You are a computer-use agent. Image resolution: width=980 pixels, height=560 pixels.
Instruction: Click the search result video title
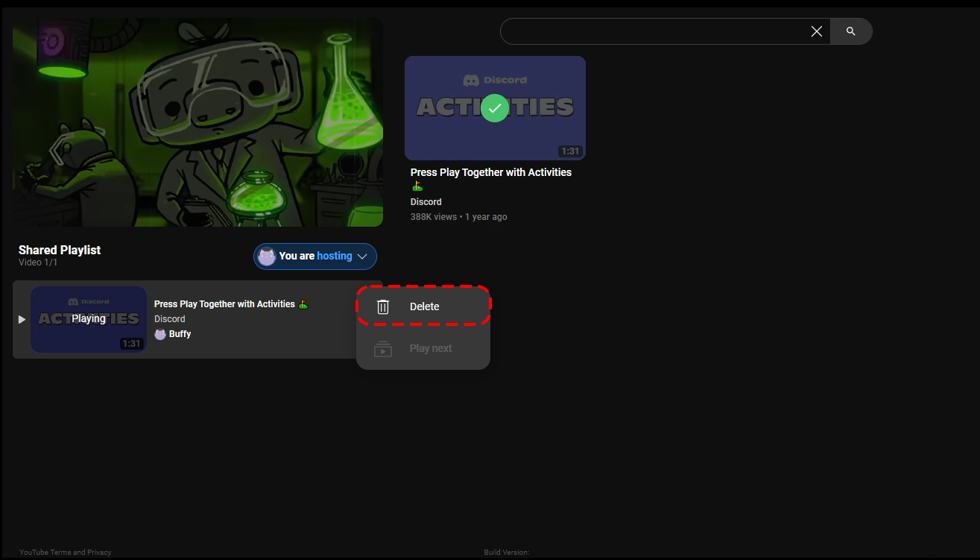coord(491,172)
